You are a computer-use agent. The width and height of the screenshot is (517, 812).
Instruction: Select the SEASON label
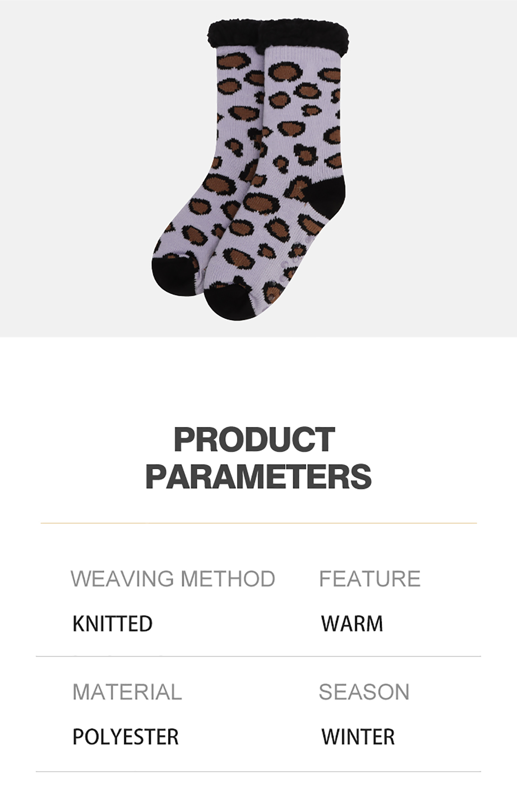point(364,692)
